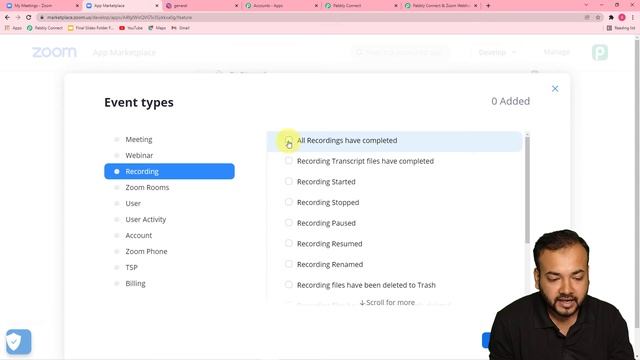The image size is (640, 360).
Task: Open the Maps bookmark
Action: pyautogui.click(x=157, y=28)
